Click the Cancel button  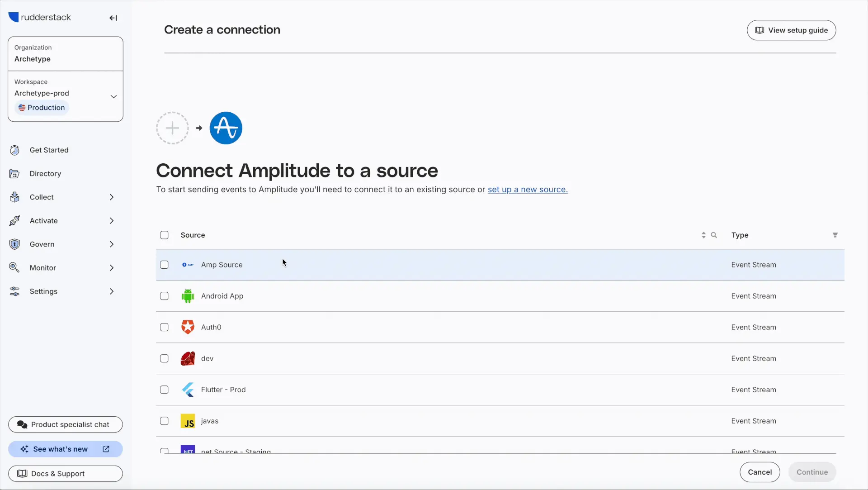click(759, 472)
